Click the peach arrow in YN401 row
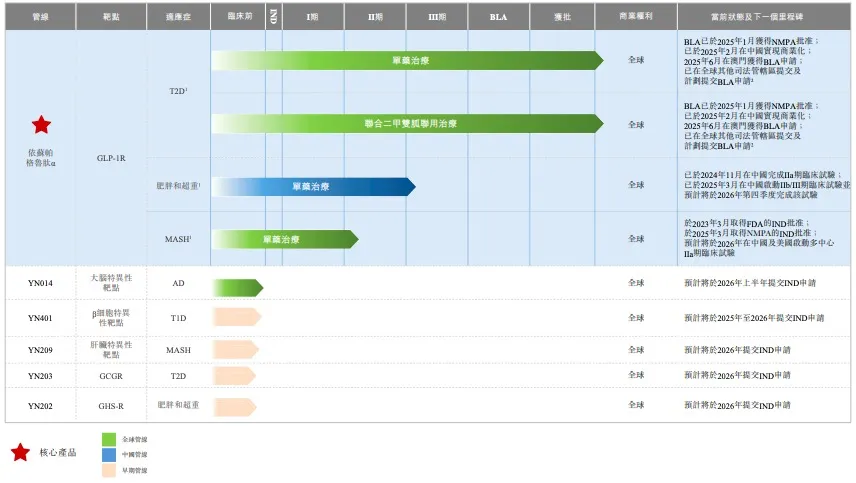Viewport: 856px width, 483px height. coord(236,317)
